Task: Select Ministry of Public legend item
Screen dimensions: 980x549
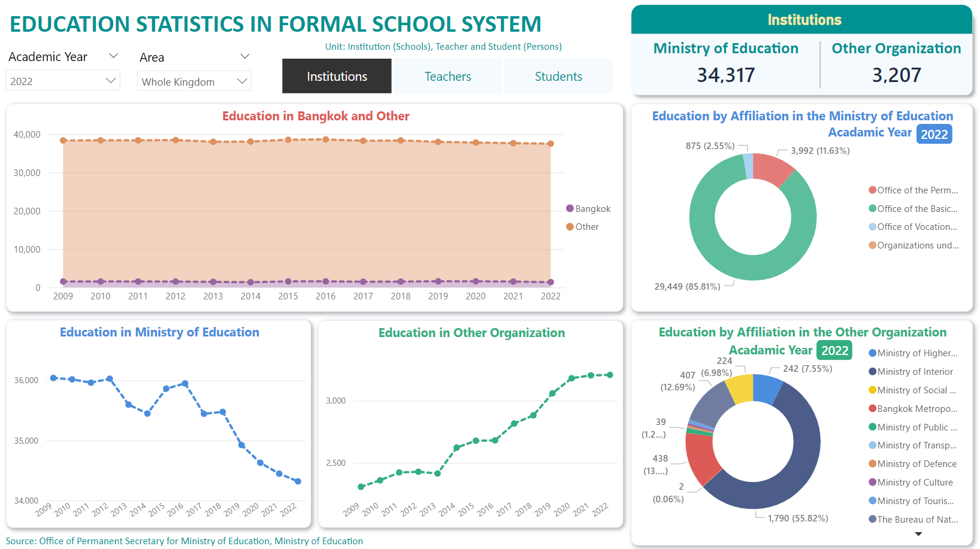Action: pyautogui.click(x=914, y=427)
